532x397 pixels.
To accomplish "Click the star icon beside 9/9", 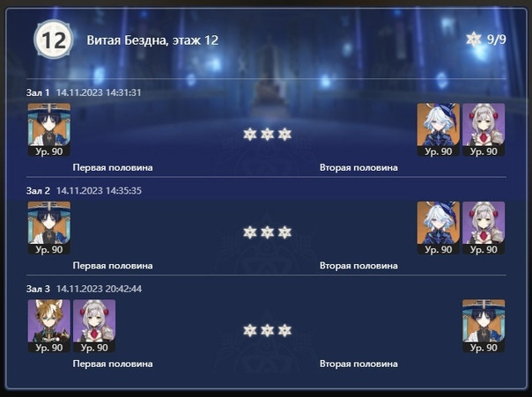I will pos(474,40).
